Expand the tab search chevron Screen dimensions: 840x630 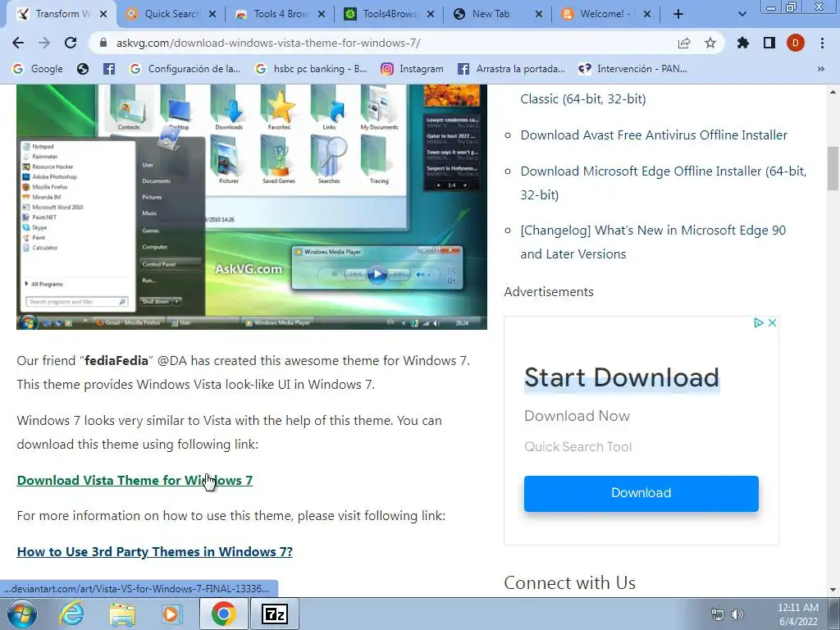[742, 15]
